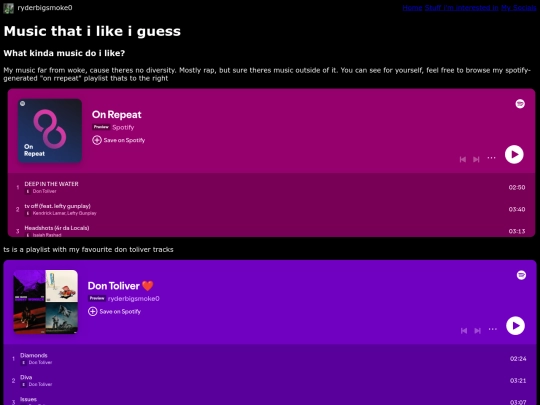Open more options in Don Toliver player

coord(493,329)
